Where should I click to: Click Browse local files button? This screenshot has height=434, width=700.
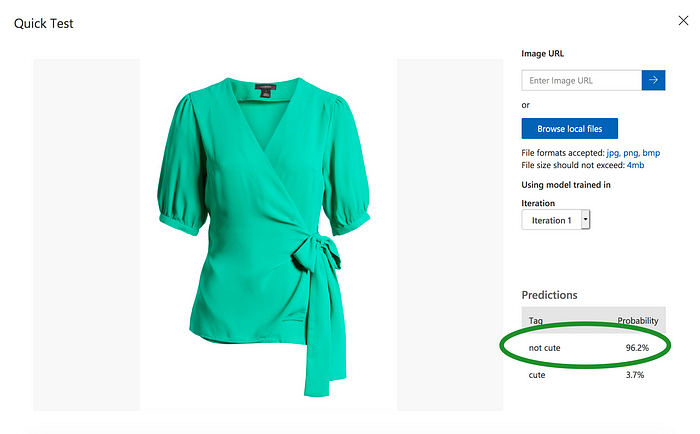click(x=570, y=129)
